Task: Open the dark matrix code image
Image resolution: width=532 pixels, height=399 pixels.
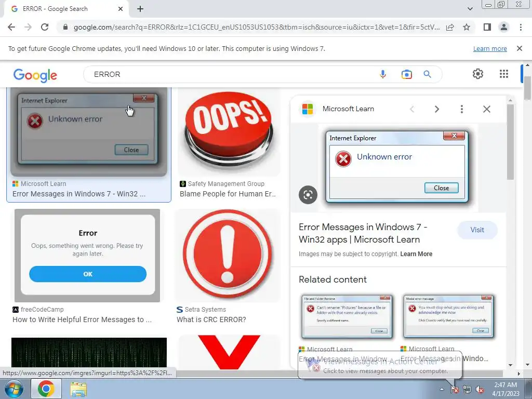Action: point(89,353)
